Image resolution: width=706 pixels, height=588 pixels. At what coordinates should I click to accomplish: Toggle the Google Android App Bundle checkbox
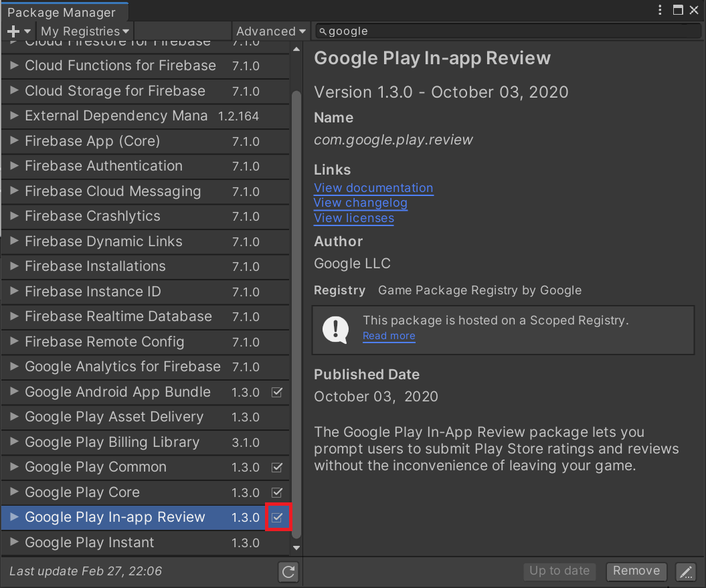(278, 392)
